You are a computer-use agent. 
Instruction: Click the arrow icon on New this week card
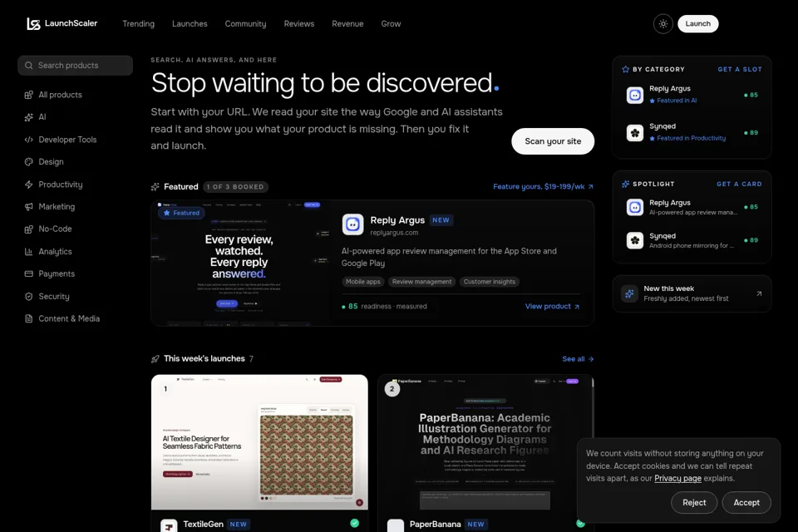pyautogui.click(x=759, y=293)
